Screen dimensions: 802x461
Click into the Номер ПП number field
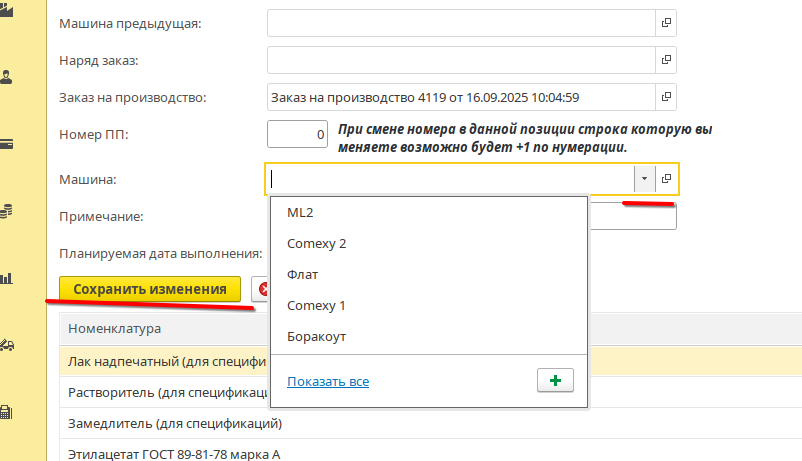pyautogui.click(x=298, y=133)
